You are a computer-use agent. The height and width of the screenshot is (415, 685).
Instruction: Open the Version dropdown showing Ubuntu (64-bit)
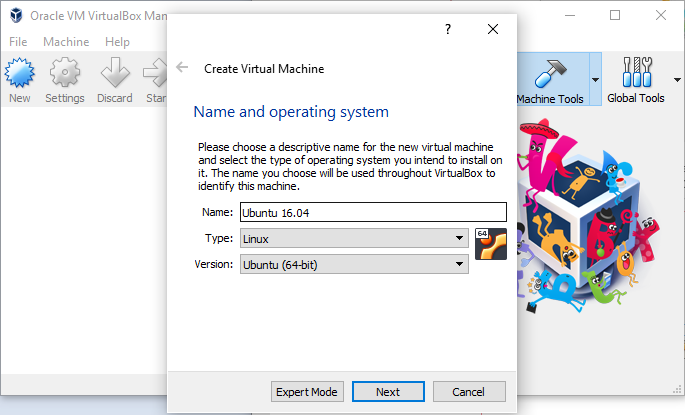coord(354,264)
